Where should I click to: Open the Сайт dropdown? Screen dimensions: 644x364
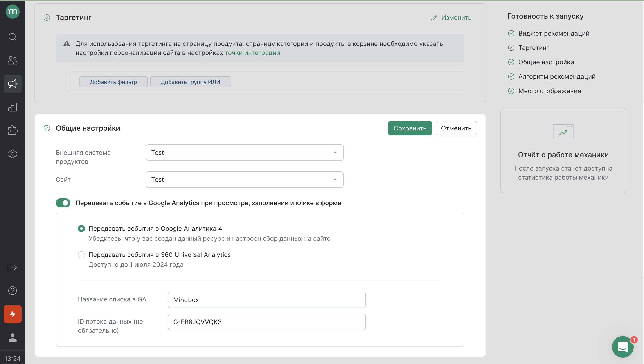pyautogui.click(x=245, y=180)
